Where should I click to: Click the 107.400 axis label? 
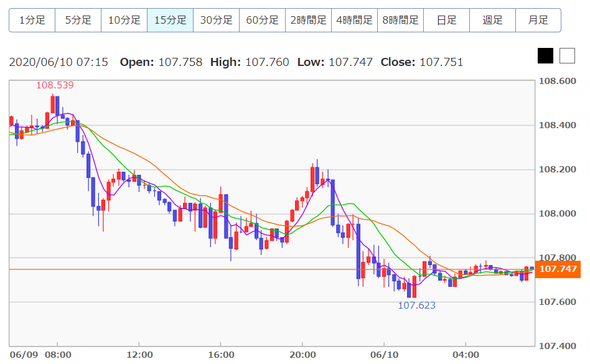557,346
